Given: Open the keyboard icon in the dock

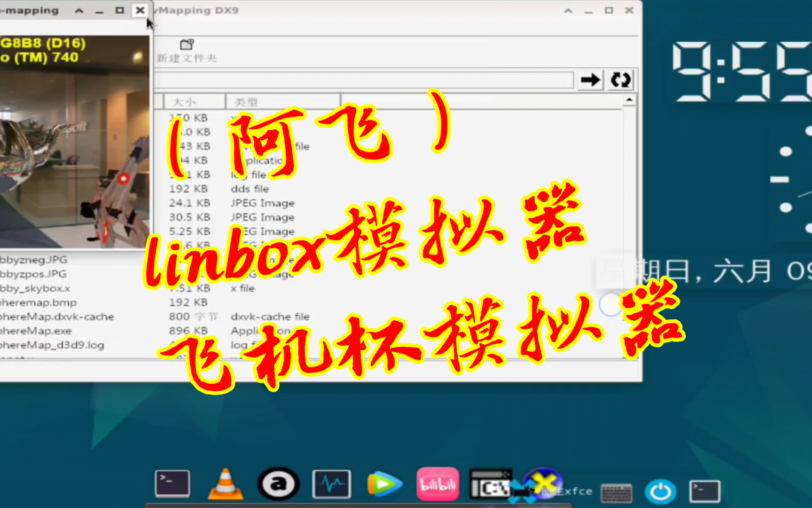Looking at the screenshot, I should (x=617, y=493).
